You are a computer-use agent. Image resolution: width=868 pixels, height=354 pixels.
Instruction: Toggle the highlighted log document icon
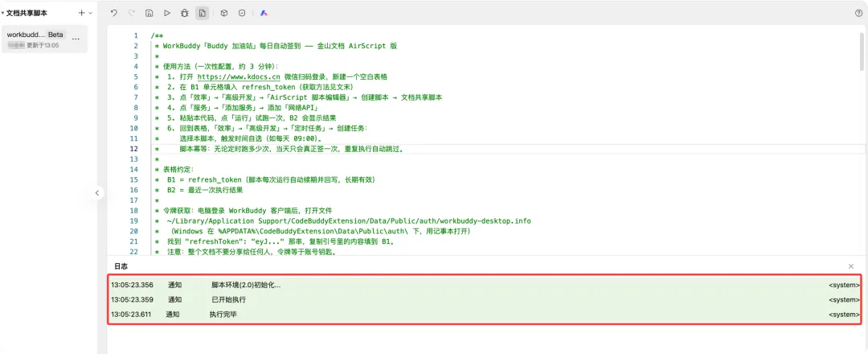tap(202, 13)
